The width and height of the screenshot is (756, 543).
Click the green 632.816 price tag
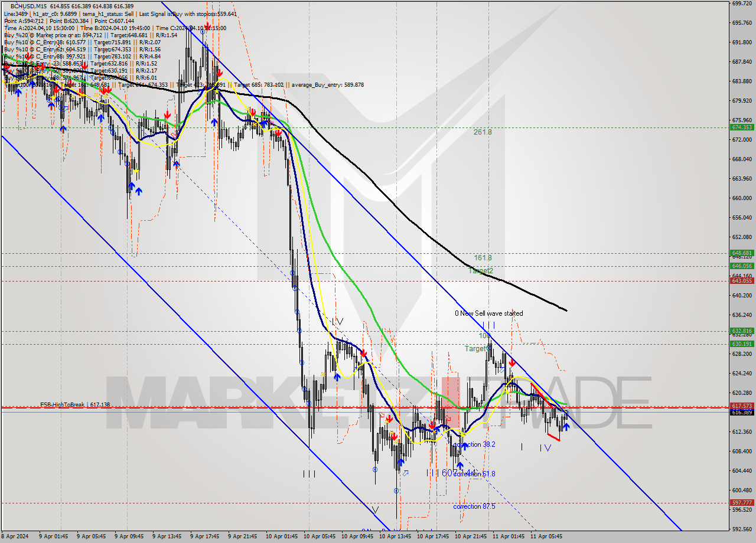tap(742, 331)
